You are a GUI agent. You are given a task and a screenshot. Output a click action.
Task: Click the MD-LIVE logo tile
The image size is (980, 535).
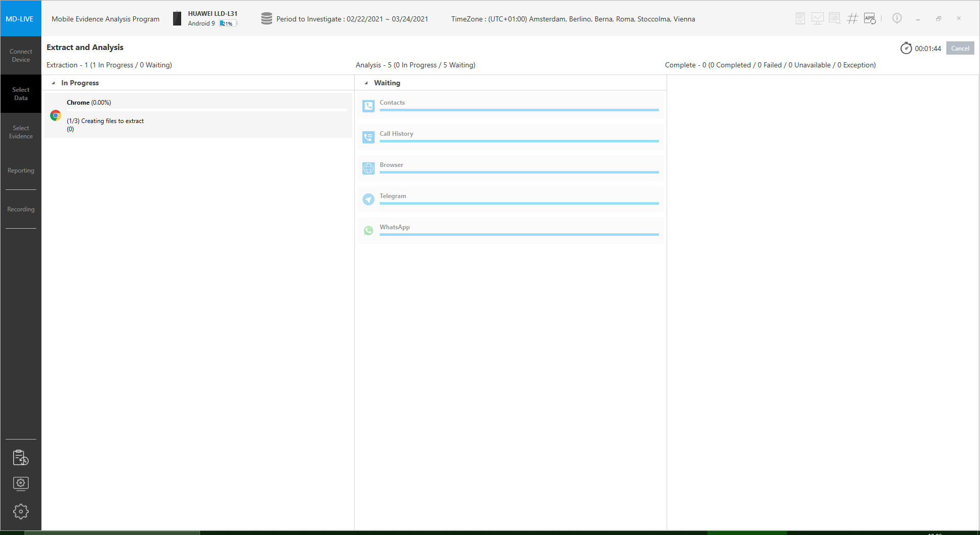[x=20, y=19]
